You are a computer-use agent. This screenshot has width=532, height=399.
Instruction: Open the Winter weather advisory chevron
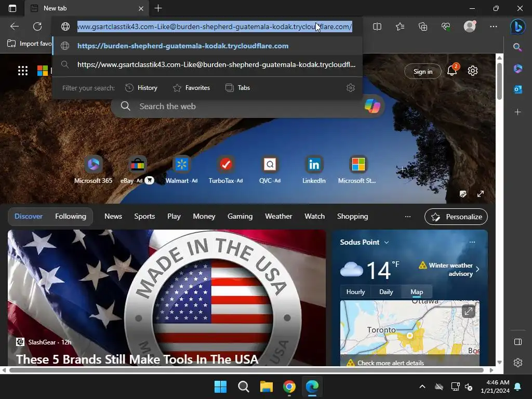tap(477, 270)
